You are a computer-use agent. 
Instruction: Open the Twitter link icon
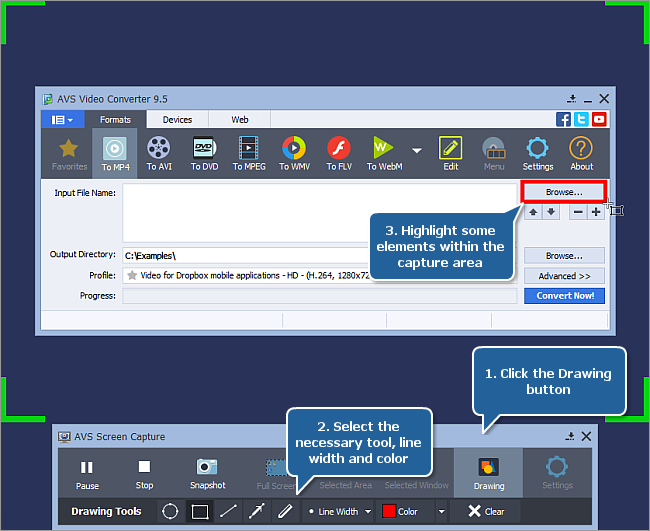coord(581,119)
